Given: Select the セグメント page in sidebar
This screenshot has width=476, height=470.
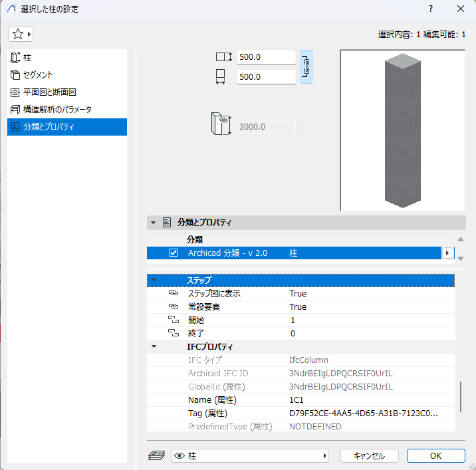Looking at the screenshot, I should (38, 75).
